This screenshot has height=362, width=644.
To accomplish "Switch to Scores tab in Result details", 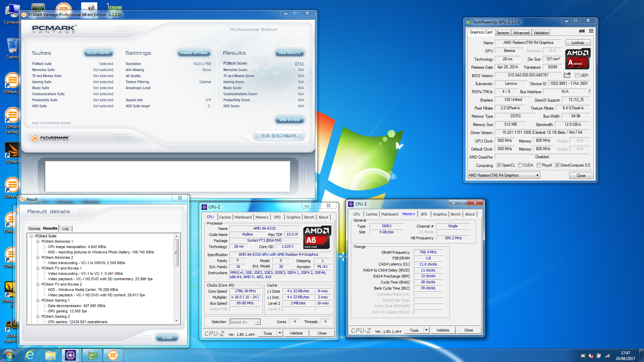I will (x=34, y=229).
